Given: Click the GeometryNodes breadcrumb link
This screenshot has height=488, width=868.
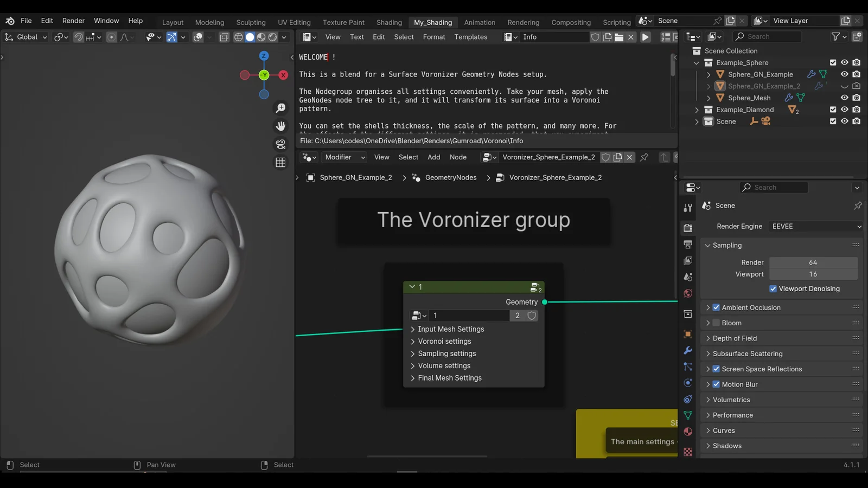Looking at the screenshot, I should pos(450,177).
